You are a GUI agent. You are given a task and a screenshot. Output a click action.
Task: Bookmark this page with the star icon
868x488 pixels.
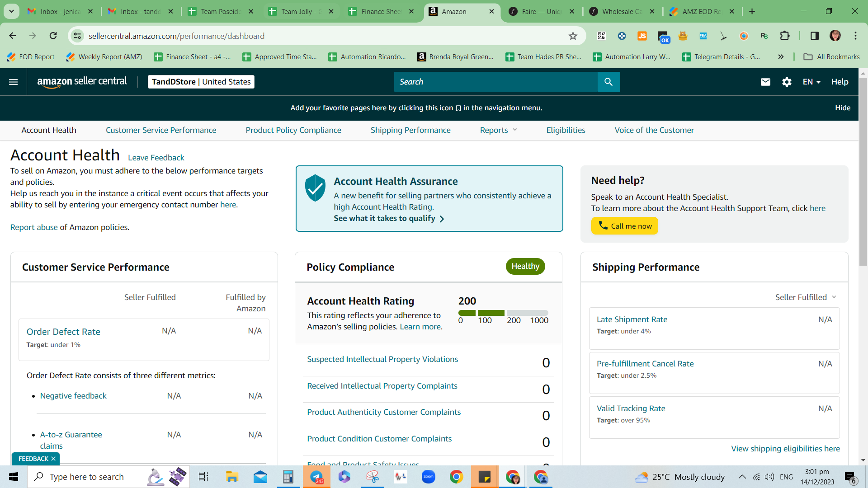point(573,36)
